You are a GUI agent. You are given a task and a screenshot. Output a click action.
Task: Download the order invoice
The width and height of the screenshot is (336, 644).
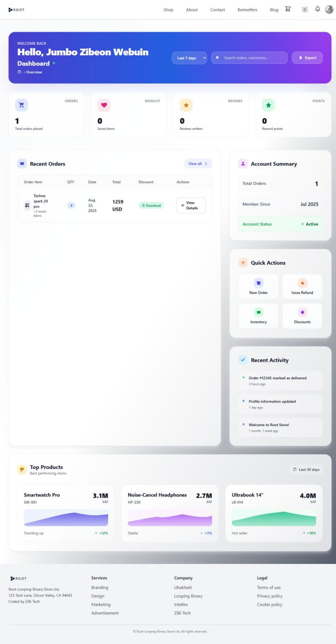point(151,205)
